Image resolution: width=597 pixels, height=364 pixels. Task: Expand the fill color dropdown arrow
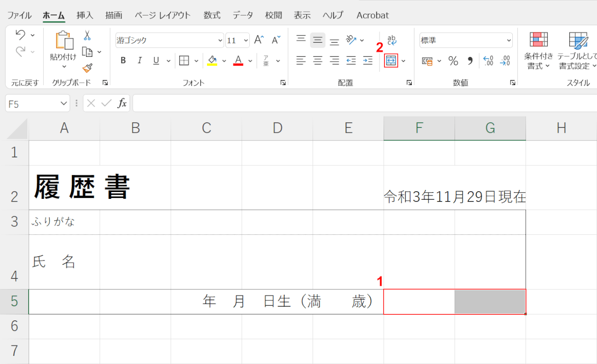coord(224,61)
